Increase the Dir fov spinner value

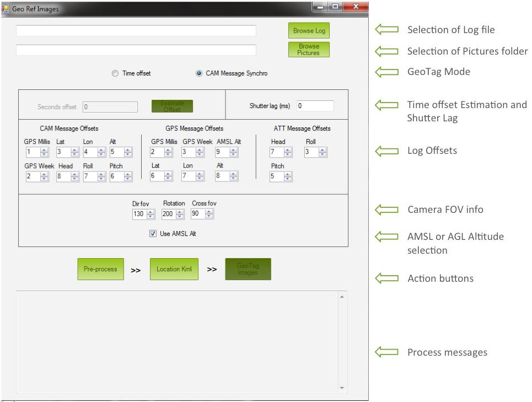tap(151, 211)
